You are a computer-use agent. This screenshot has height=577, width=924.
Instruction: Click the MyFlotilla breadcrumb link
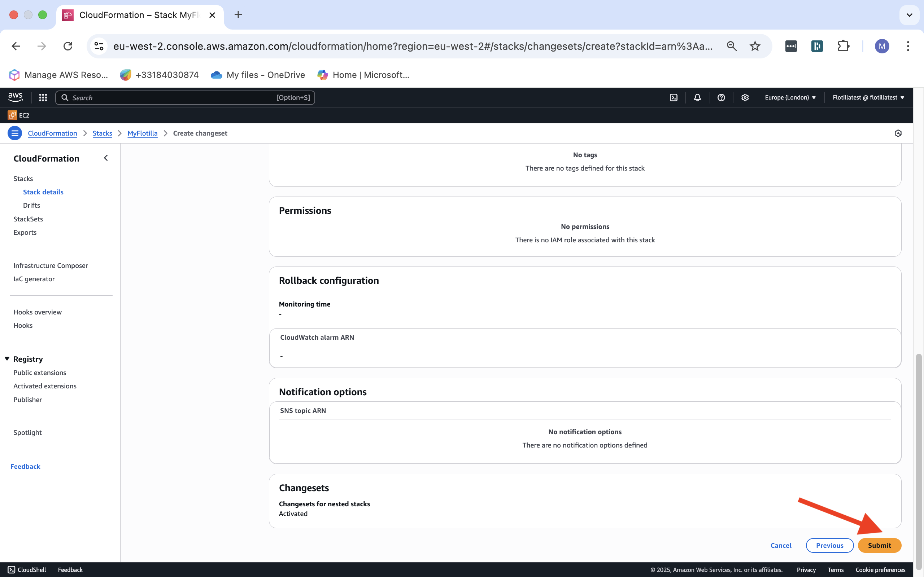tap(142, 133)
